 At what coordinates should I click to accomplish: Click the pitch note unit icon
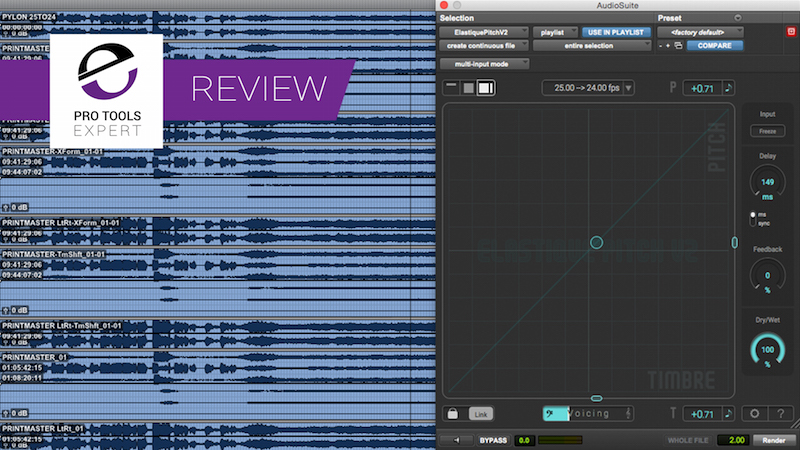729,88
